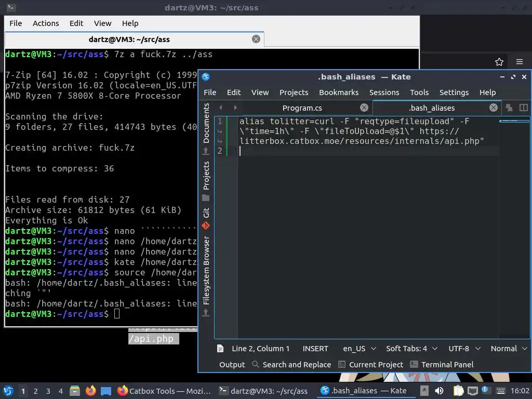Viewport: 532px width, 399px height.
Task: Open the Git sidebar panel in Kate
Action: [x=206, y=218]
